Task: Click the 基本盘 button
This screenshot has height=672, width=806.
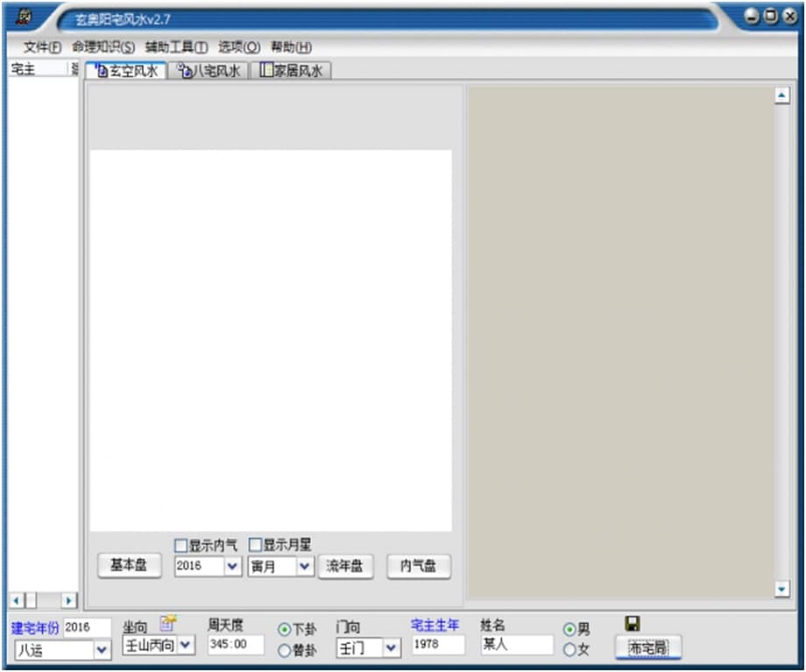Action: 130,566
